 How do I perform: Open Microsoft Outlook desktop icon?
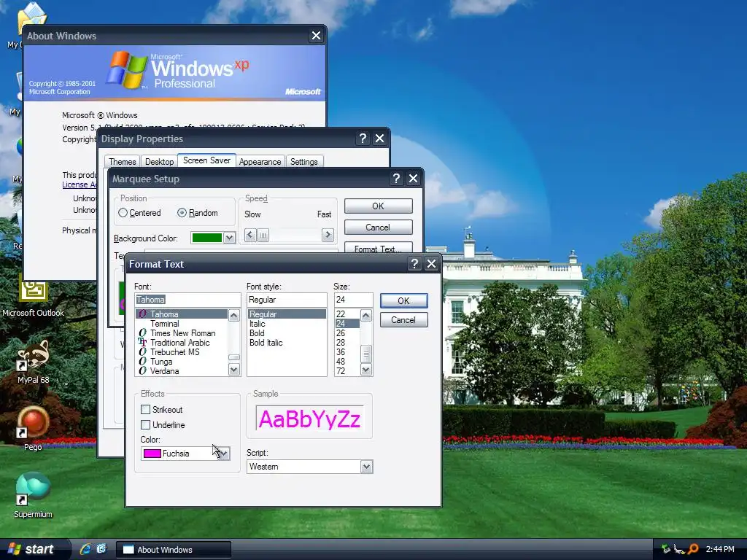pyautogui.click(x=33, y=297)
